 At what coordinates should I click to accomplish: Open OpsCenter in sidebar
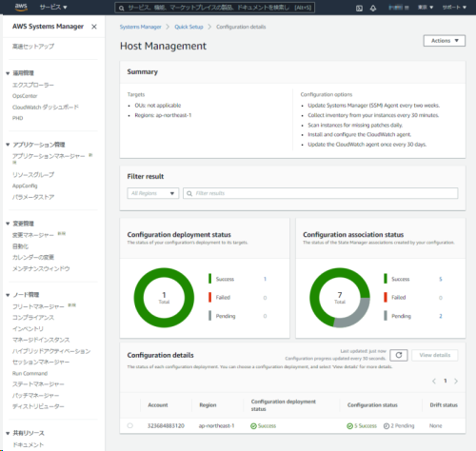click(x=25, y=96)
